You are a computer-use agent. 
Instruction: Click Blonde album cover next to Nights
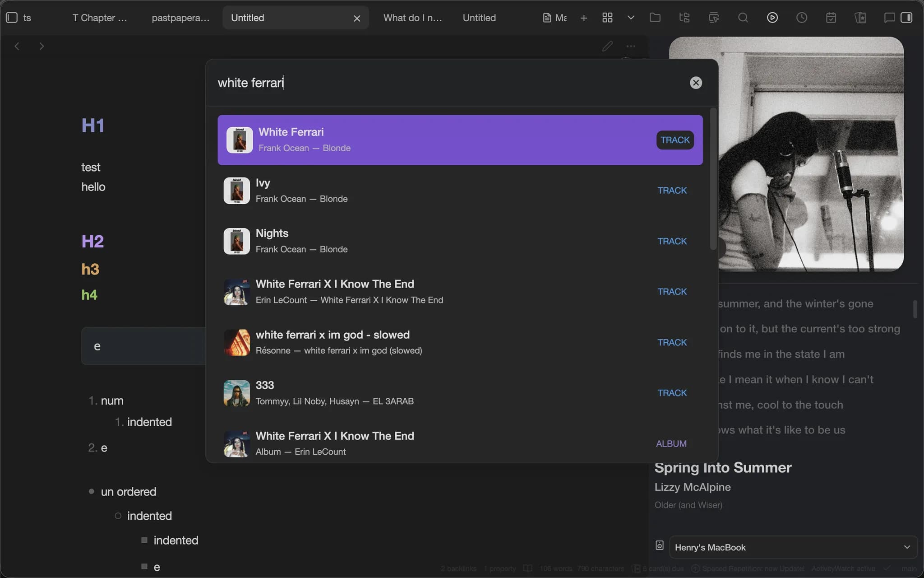(x=237, y=241)
